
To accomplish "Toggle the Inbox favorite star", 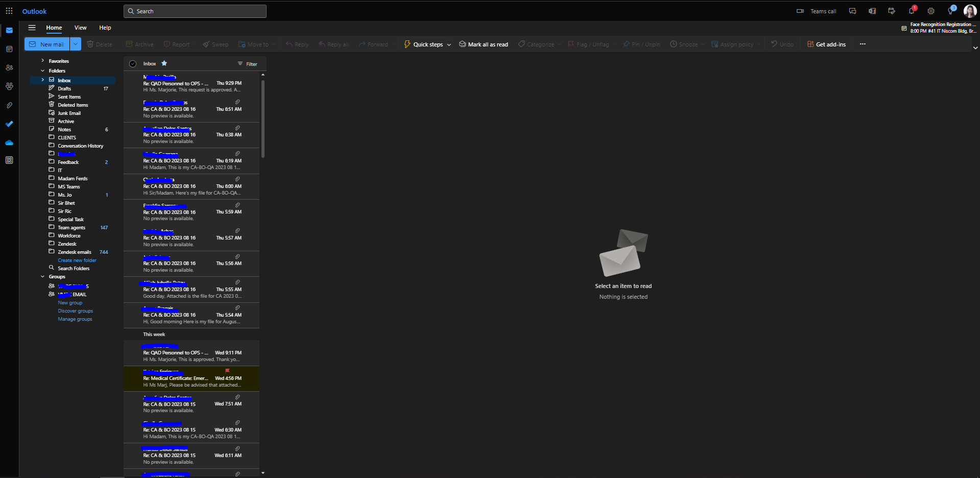I will [x=164, y=63].
